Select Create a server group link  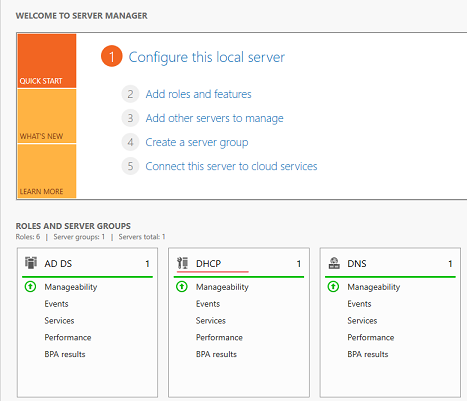(x=197, y=142)
